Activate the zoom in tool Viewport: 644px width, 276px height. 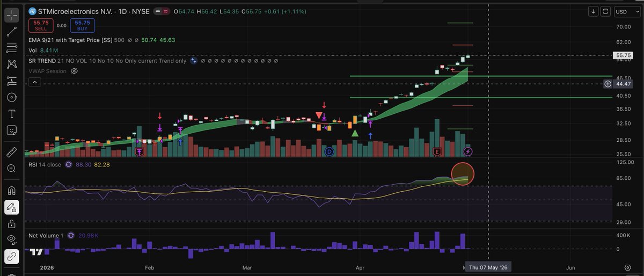pyautogui.click(x=11, y=168)
